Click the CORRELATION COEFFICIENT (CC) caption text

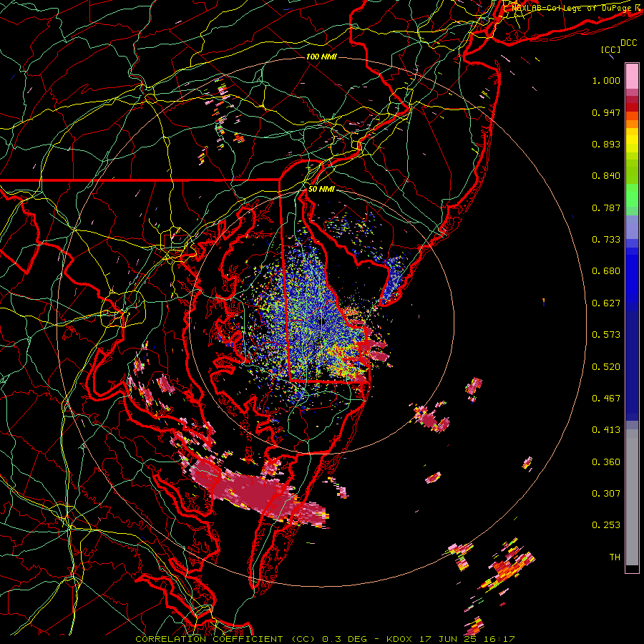[x=225, y=639]
